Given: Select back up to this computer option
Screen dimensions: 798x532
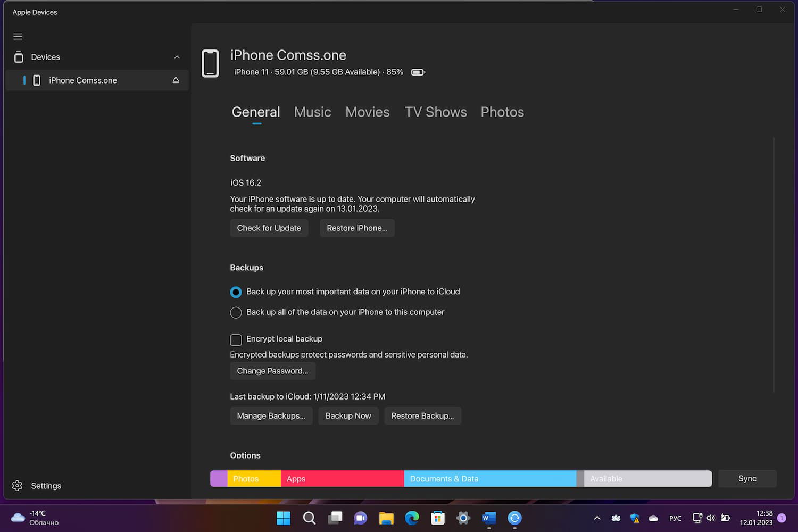Looking at the screenshot, I should pyautogui.click(x=236, y=312).
